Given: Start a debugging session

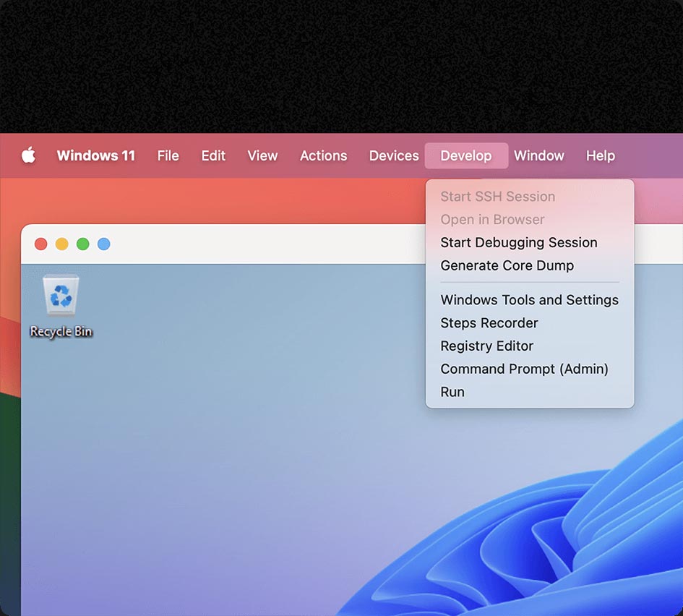Looking at the screenshot, I should point(518,242).
